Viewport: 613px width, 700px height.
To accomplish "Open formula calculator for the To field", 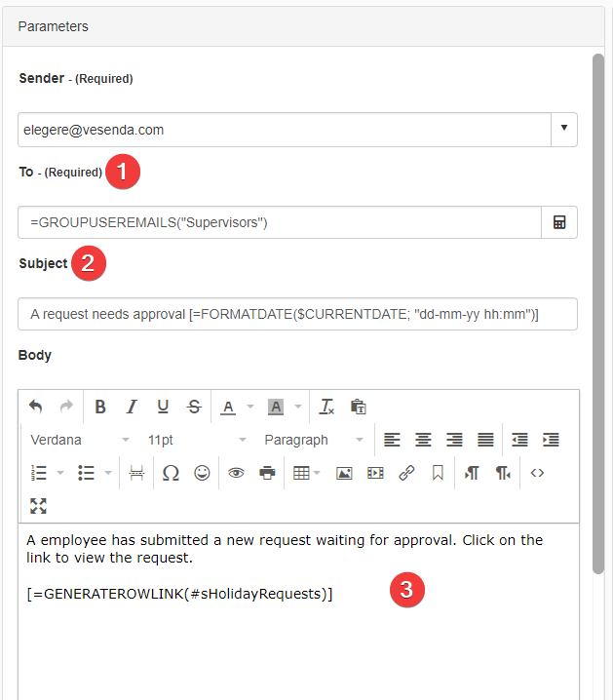I will pyautogui.click(x=559, y=222).
